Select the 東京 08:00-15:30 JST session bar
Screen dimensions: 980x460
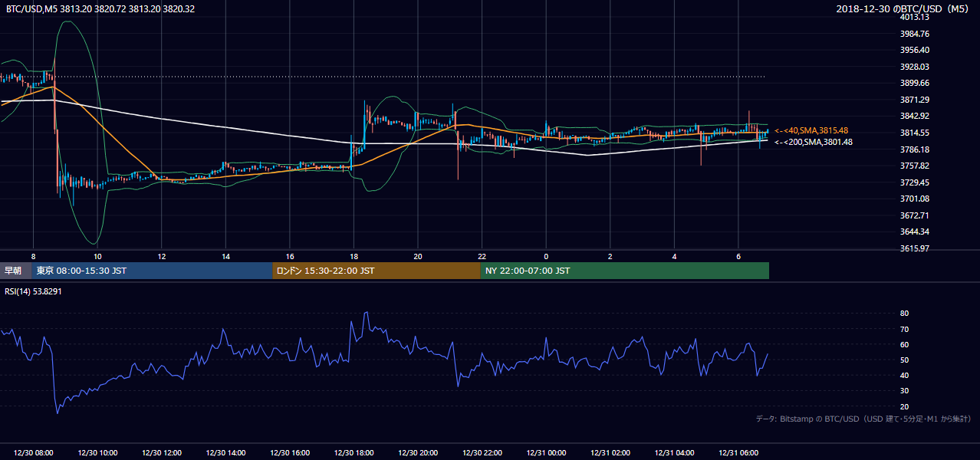pyautogui.click(x=152, y=271)
